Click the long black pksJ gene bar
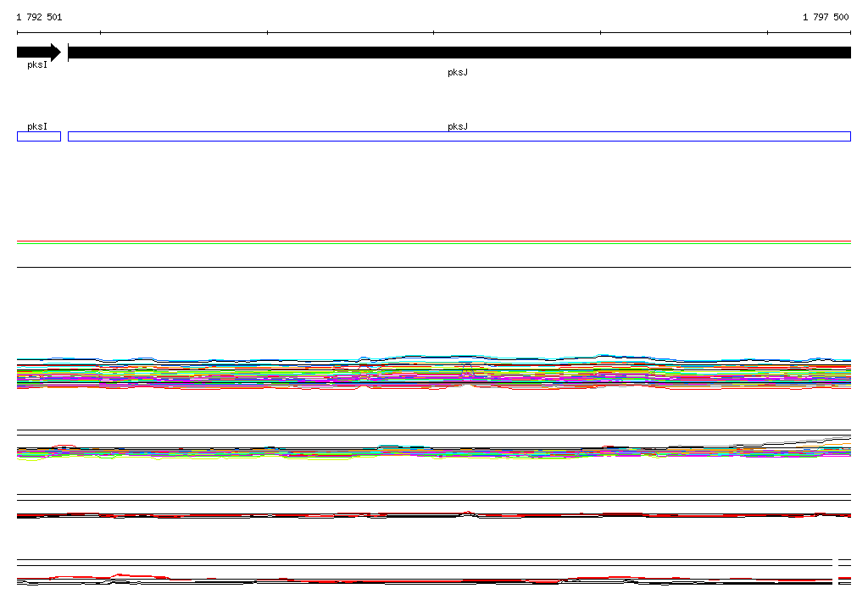 click(x=459, y=53)
